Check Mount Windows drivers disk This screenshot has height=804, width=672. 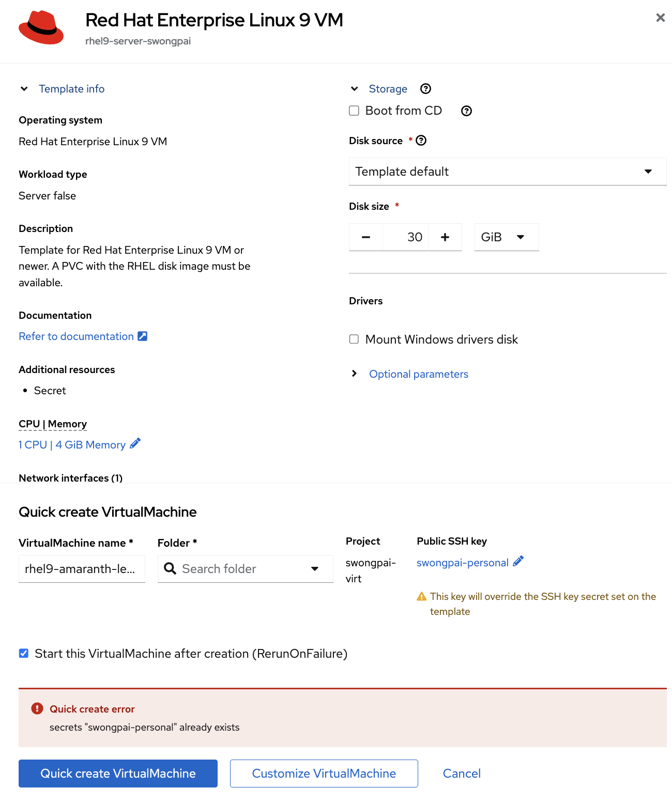354,339
